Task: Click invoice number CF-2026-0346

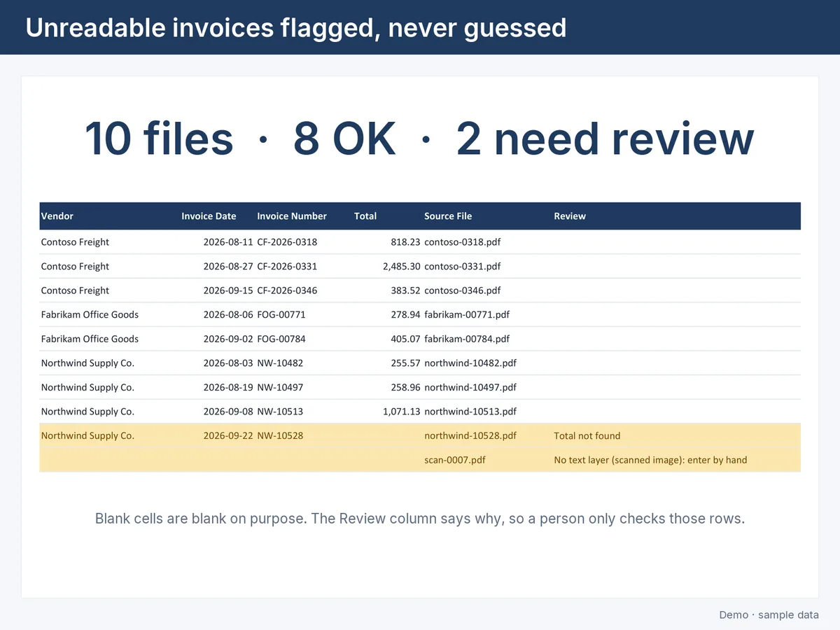Action: pos(287,290)
